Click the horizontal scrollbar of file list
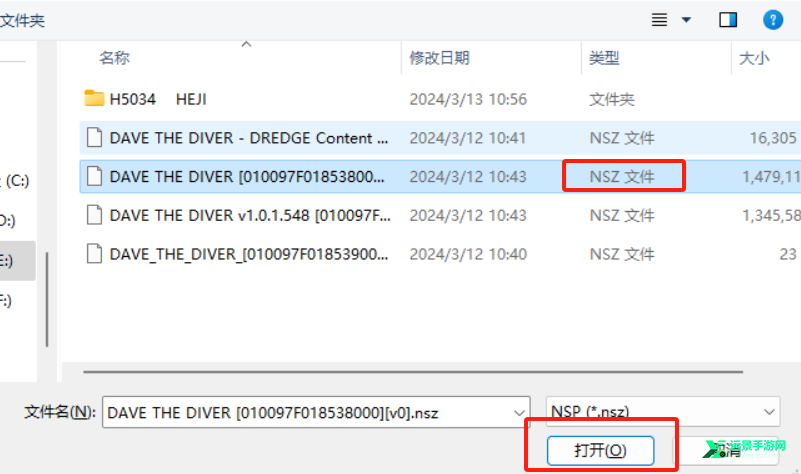801x474 pixels. 413,372
